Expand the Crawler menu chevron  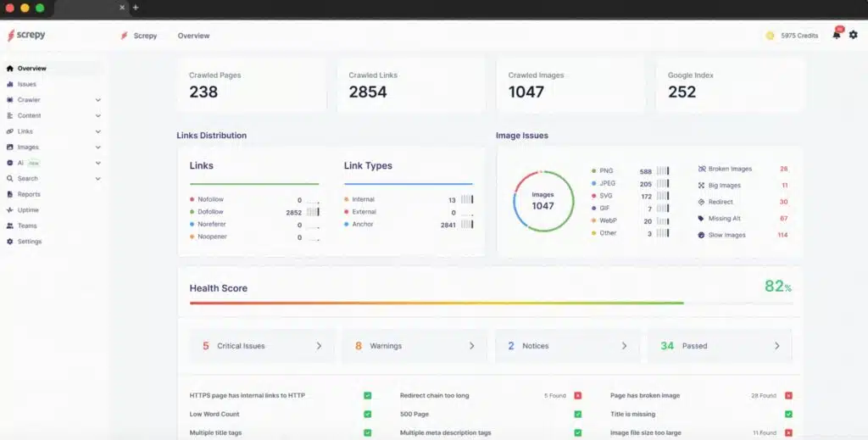pyautogui.click(x=98, y=100)
